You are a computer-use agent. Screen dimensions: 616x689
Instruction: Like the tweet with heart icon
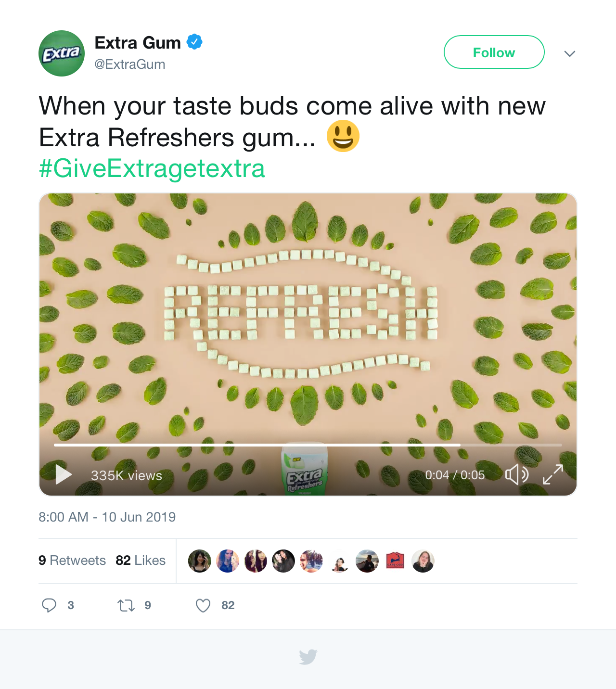tap(203, 605)
